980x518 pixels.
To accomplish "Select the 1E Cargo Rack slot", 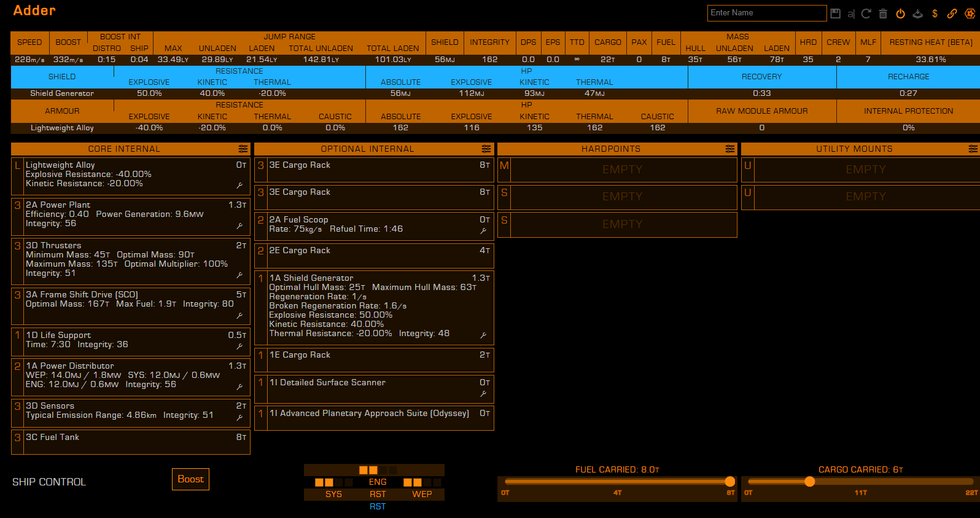I will 374,359.
